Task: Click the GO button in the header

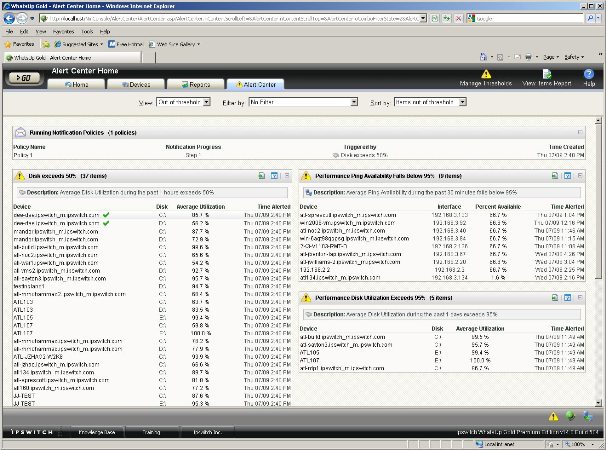Action: 25,78
